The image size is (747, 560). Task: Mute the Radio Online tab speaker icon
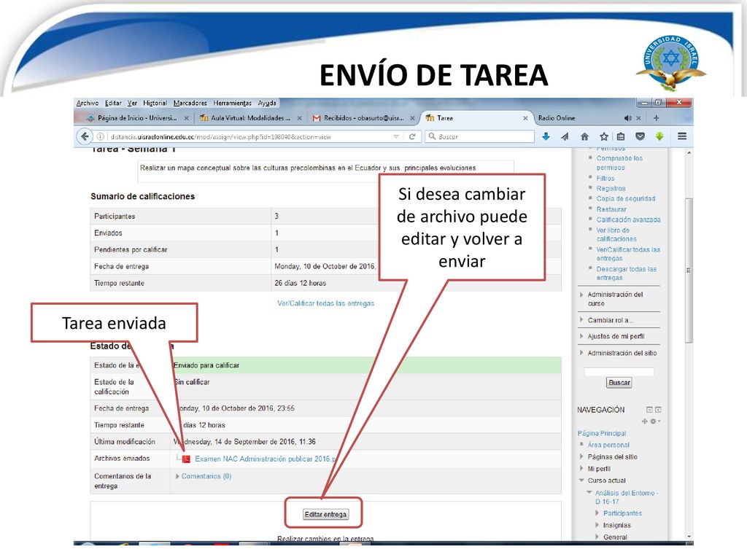(x=628, y=118)
